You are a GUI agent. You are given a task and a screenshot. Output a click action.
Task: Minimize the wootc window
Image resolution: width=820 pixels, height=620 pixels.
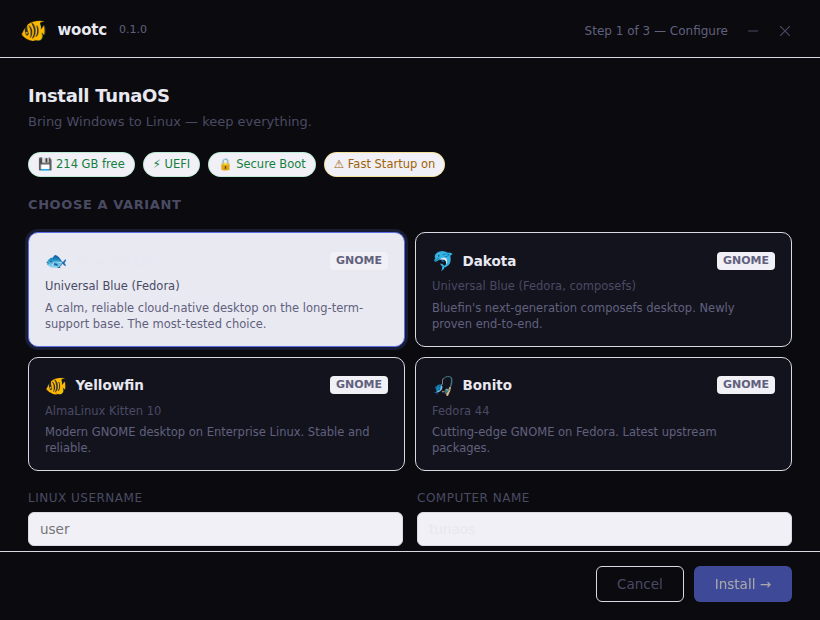pos(753,31)
